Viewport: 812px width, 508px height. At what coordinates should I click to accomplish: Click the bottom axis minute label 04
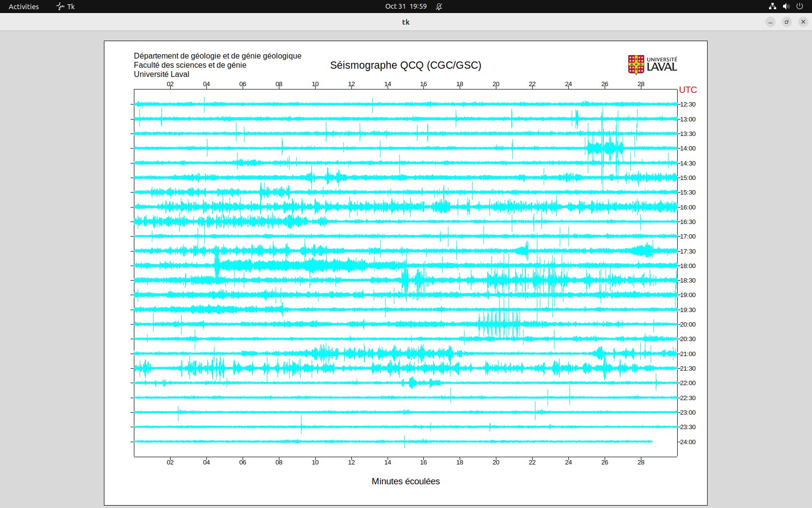[x=206, y=463]
